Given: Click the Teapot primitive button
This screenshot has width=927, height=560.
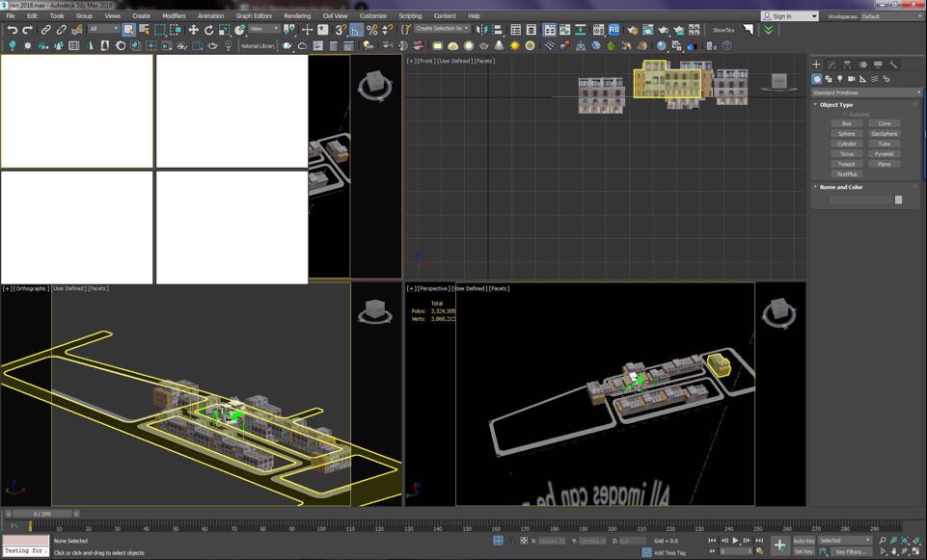Looking at the screenshot, I should [x=846, y=164].
